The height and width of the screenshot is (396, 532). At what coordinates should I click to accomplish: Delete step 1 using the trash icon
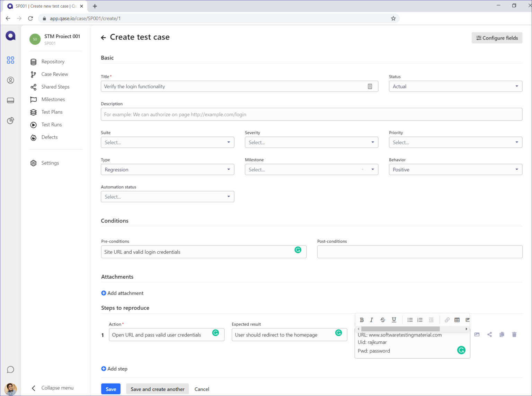pyautogui.click(x=514, y=334)
